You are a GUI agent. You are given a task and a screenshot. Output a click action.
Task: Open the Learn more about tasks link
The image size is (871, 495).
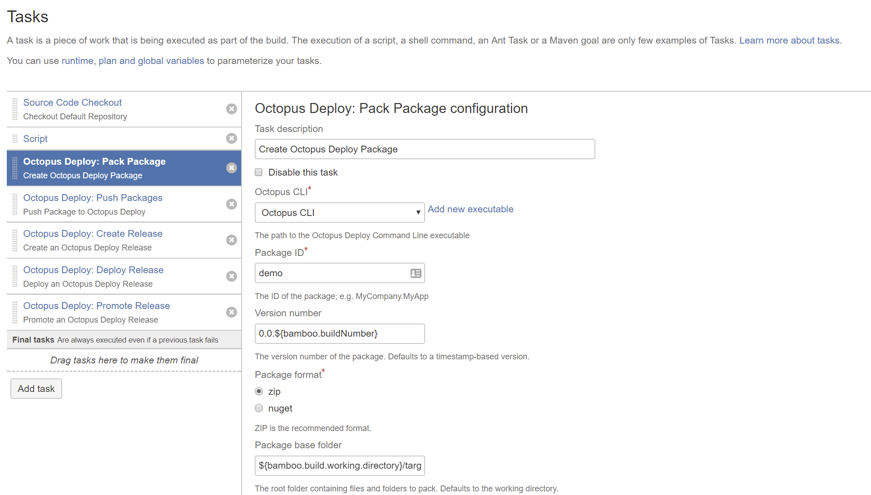coord(789,41)
